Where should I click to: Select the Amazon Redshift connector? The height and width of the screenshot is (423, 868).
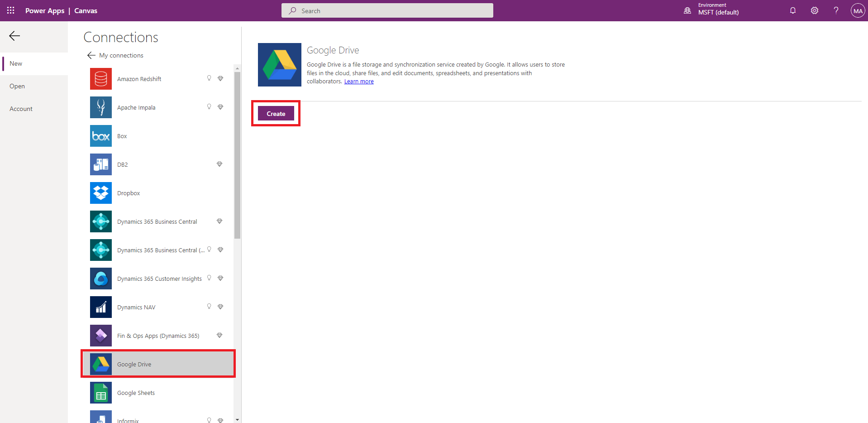(139, 78)
